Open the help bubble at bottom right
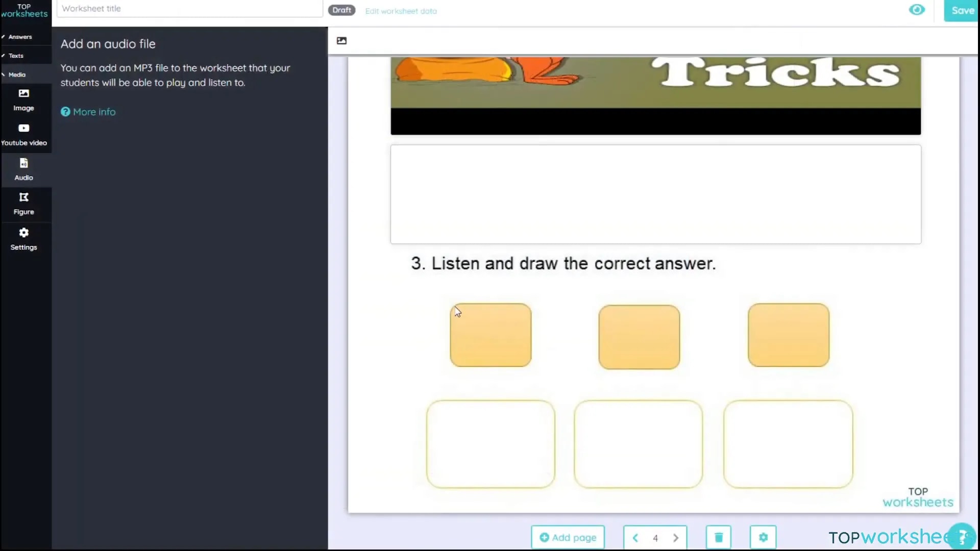 (962, 535)
